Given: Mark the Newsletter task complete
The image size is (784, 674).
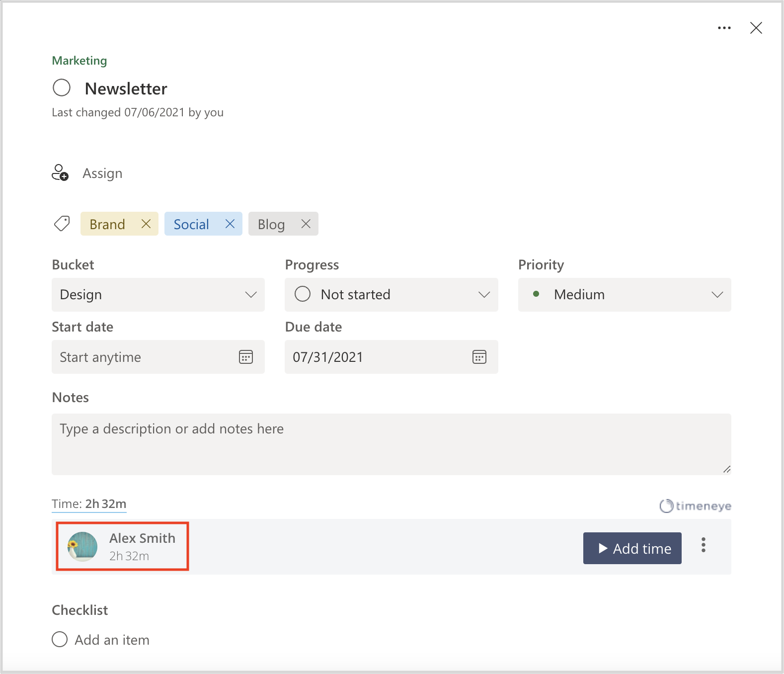Looking at the screenshot, I should coord(62,88).
